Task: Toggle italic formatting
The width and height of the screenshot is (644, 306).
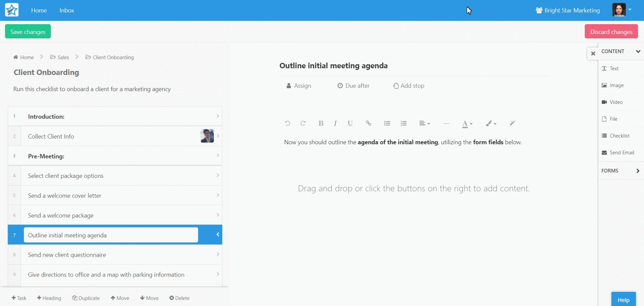Action: [335, 123]
